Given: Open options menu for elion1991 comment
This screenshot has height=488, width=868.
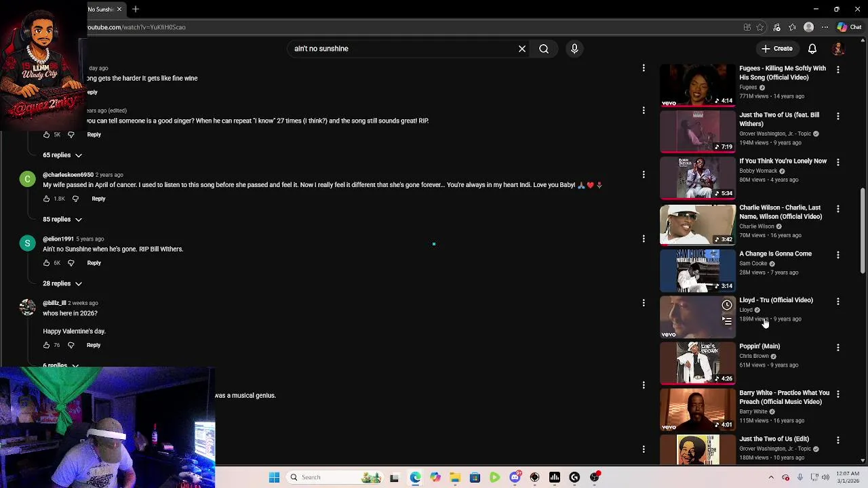Looking at the screenshot, I should coord(644,239).
